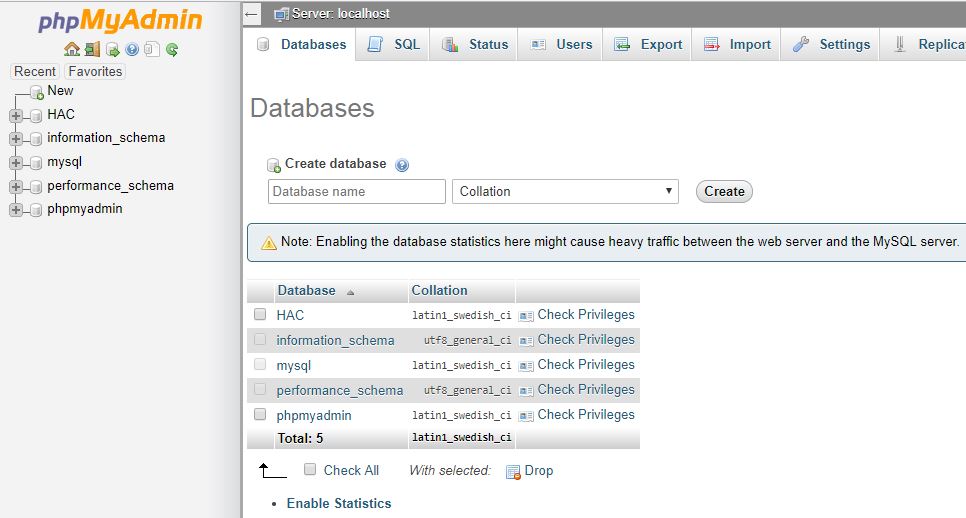Click the HAC database cylinder icon in the tree
This screenshot has width=966, height=518.
pyautogui.click(x=36, y=115)
